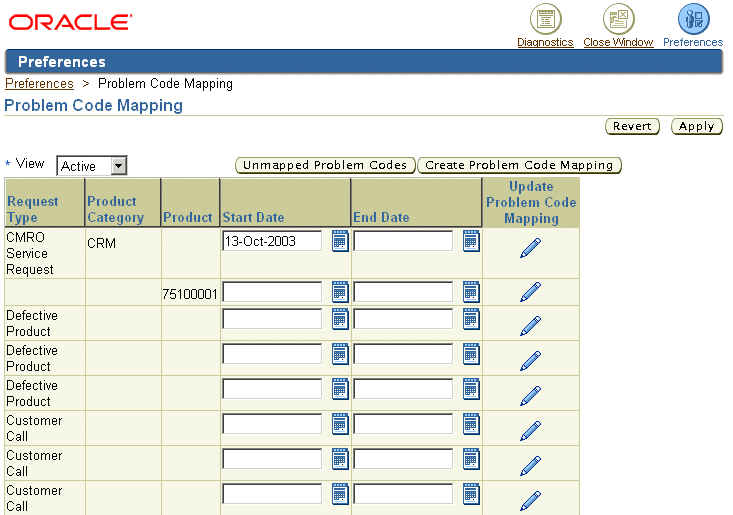Click the Preferences title in blue banner
Viewport: 733px width, 515px height.
pyautogui.click(x=62, y=62)
